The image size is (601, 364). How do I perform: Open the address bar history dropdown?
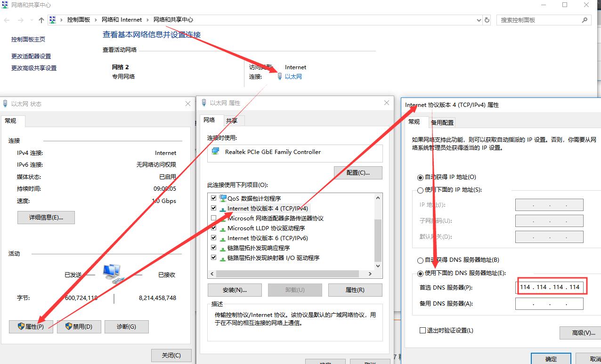click(x=478, y=20)
